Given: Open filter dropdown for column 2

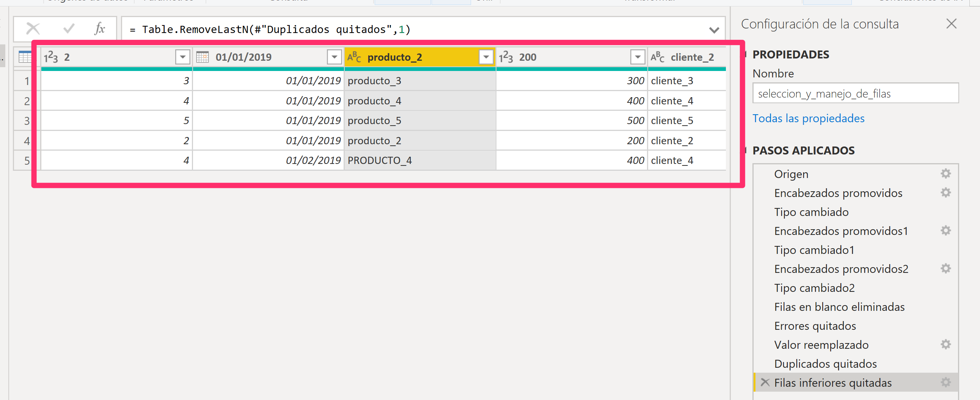Looking at the screenshot, I should click(182, 57).
